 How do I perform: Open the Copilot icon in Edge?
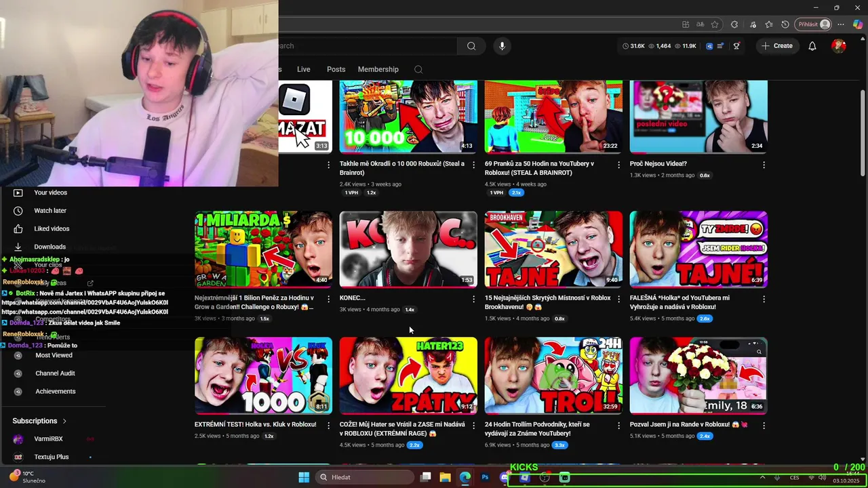point(858,24)
